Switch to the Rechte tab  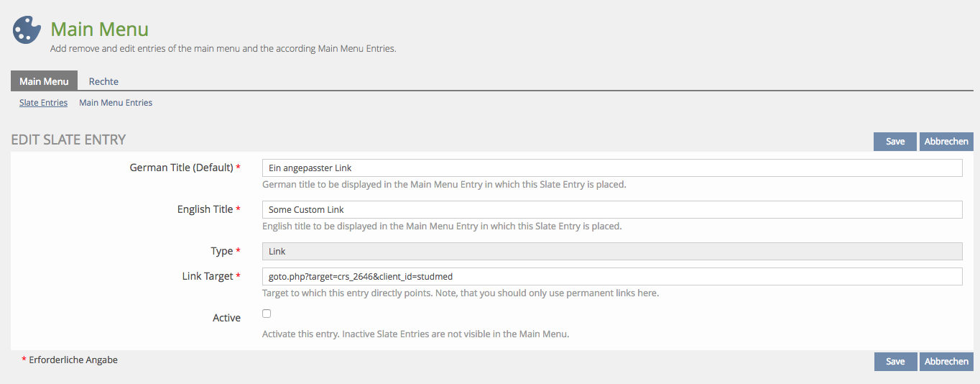coord(103,81)
